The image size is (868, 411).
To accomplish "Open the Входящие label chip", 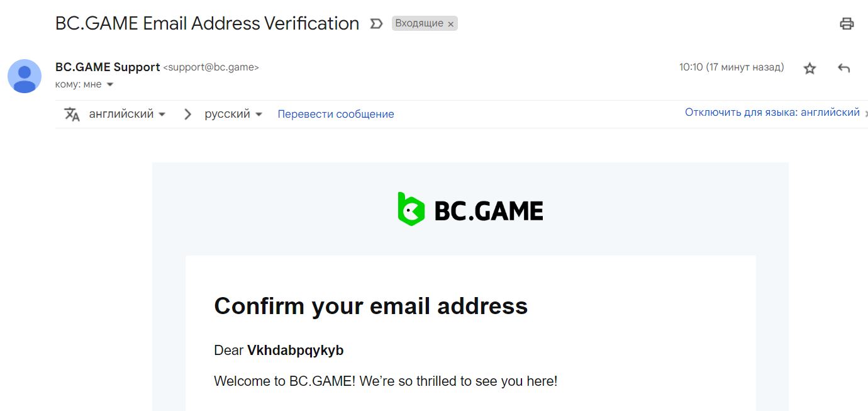I will click(420, 23).
